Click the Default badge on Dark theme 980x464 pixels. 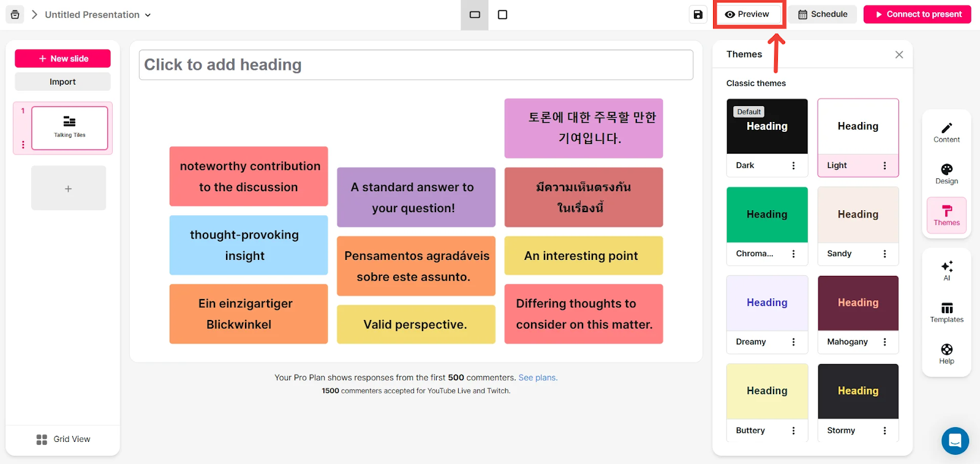click(x=748, y=112)
